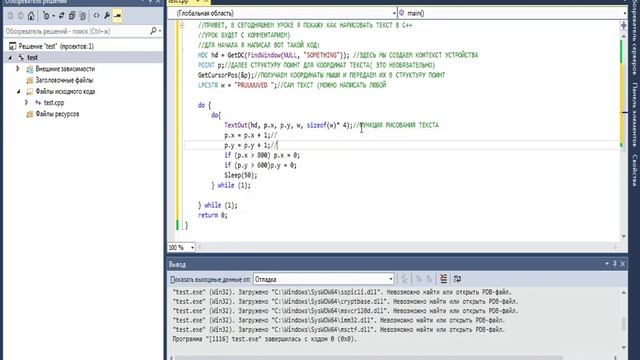
Task: Click the output line mentioning msvcr120d.dll
Action: pos(345,311)
